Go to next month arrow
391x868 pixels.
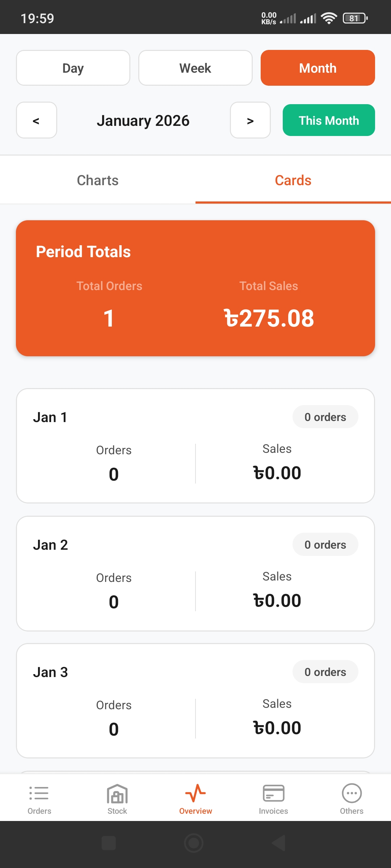click(x=250, y=120)
